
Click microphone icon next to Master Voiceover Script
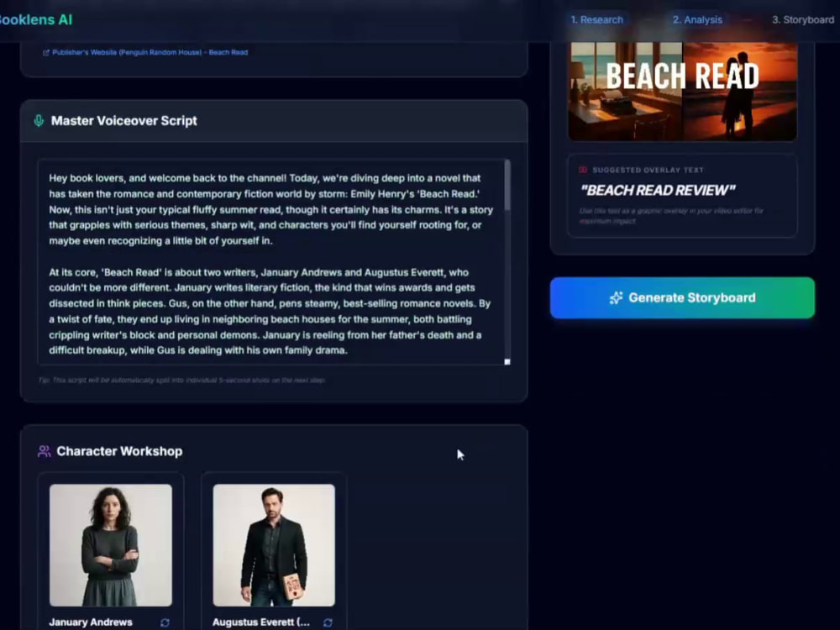tap(39, 120)
